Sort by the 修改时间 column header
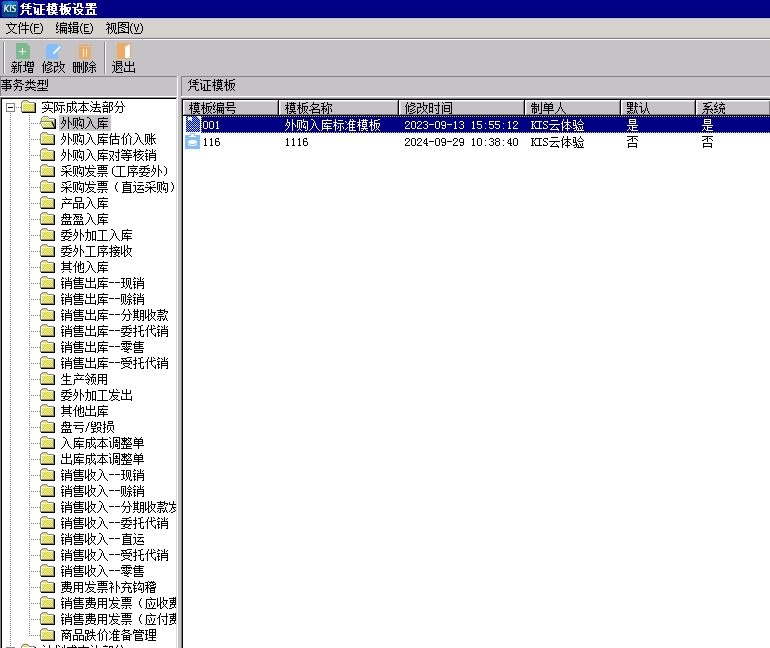The image size is (770, 648). point(461,108)
